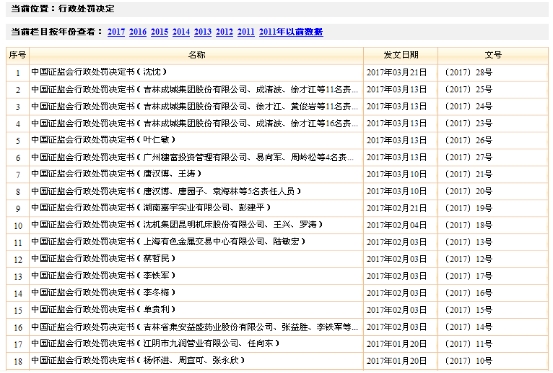
Task: Select document number (2017) 17号
Action: click(x=468, y=276)
